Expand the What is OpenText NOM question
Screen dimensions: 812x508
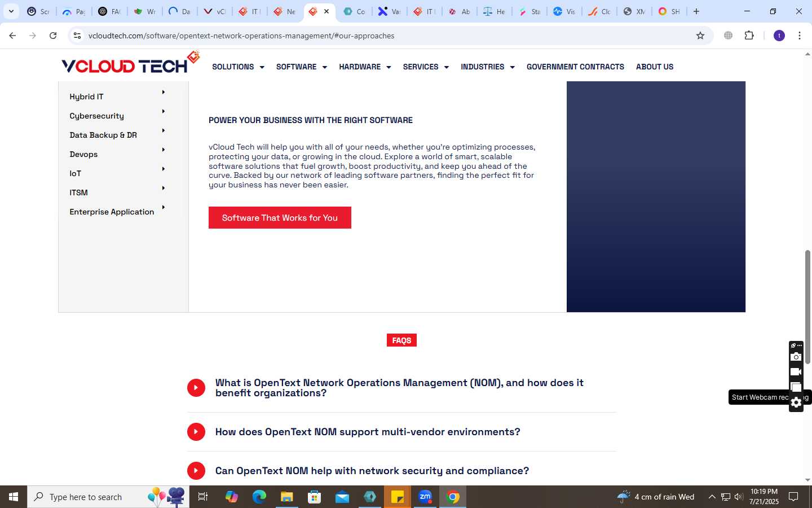click(x=399, y=388)
